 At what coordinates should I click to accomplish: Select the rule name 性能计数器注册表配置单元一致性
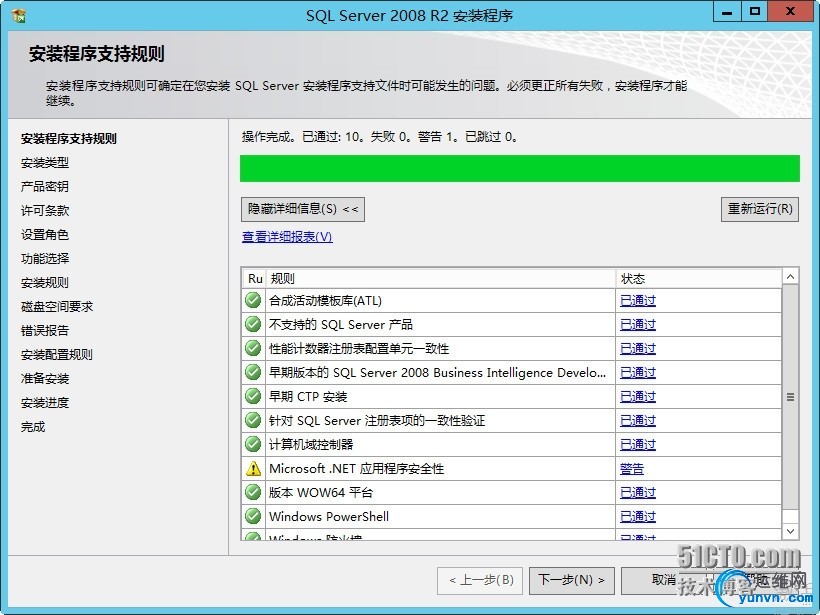pyautogui.click(x=359, y=349)
